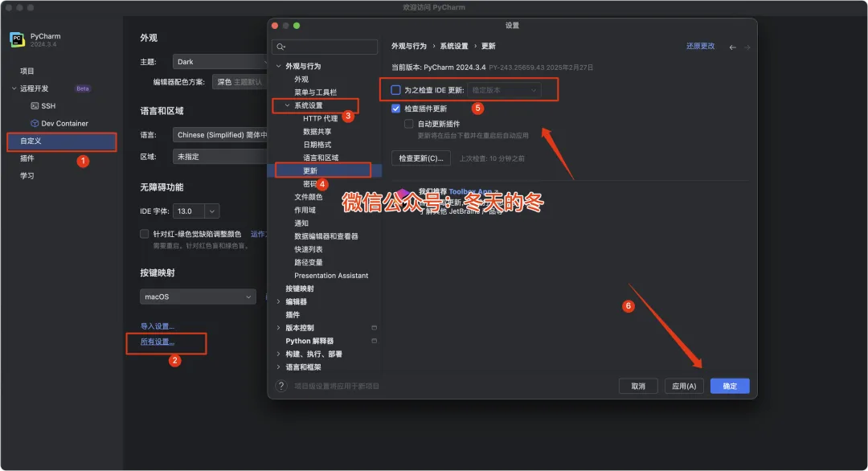
Task: Collapse the 系统设置 tree node
Action: point(287,105)
